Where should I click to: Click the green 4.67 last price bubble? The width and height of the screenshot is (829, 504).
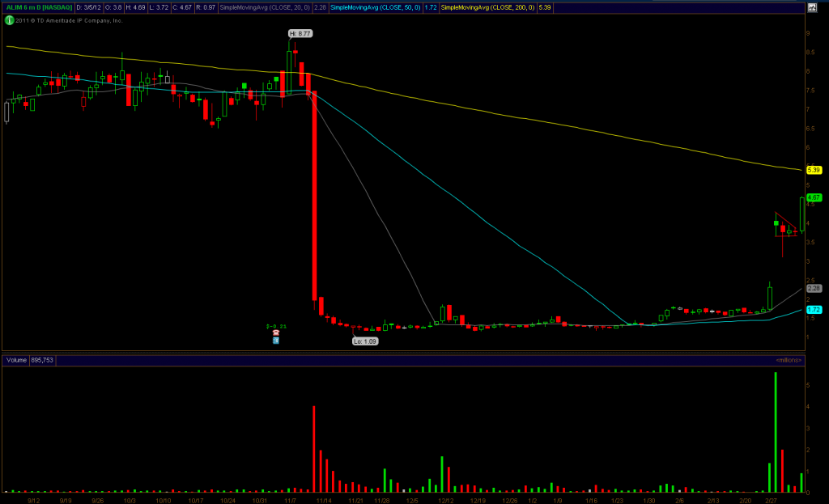click(814, 197)
